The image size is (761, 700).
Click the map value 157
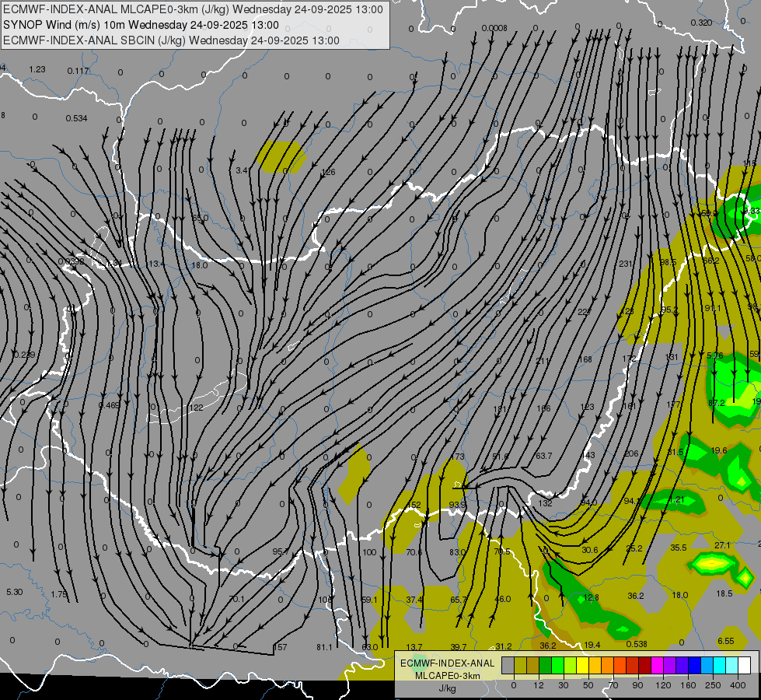[280, 647]
